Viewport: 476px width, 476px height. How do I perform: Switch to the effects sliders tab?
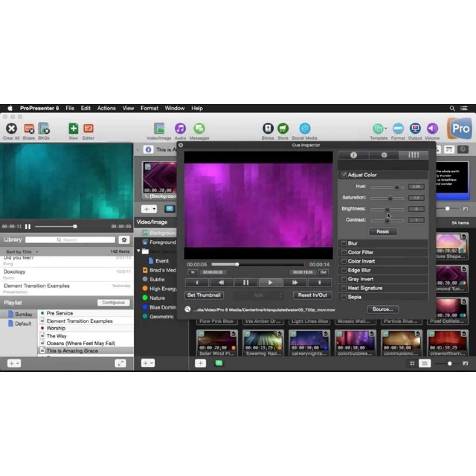(413, 155)
